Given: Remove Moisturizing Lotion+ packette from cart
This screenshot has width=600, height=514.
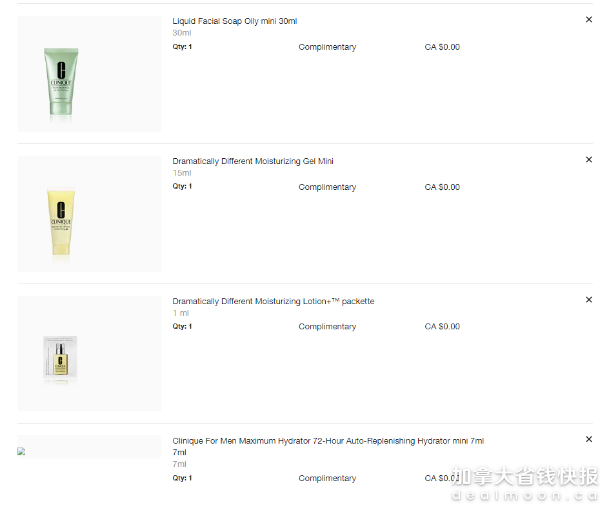Looking at the screenshot, I should [589, 300].
